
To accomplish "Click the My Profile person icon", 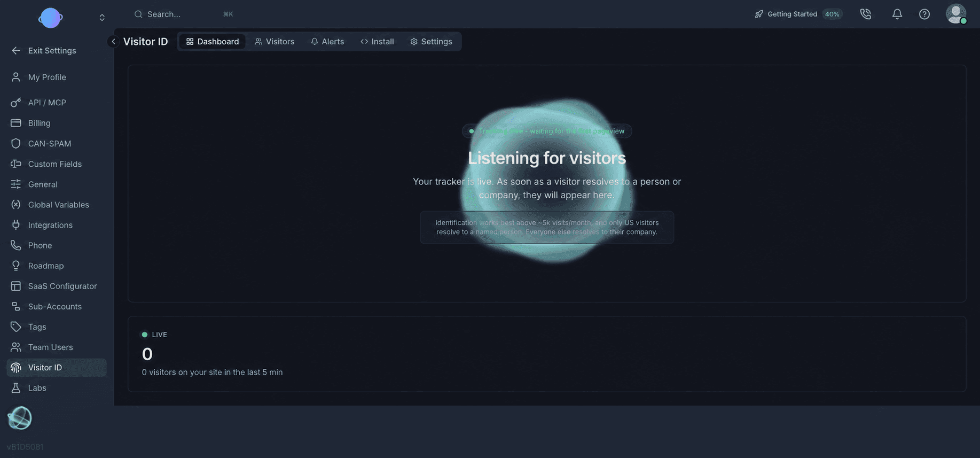I will tap(16, 77).
